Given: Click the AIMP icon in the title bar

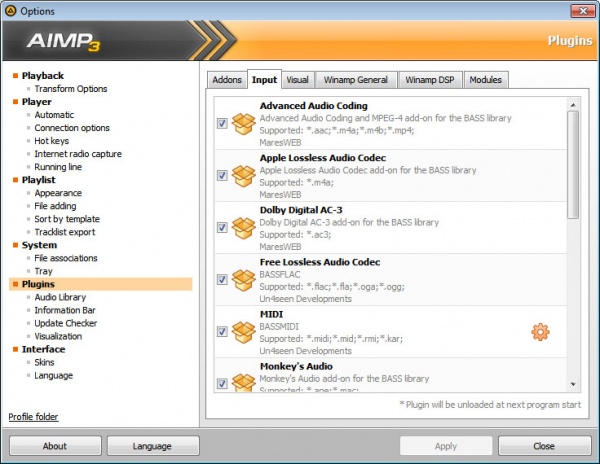Looking at the screenshot, I should (10, 11).
